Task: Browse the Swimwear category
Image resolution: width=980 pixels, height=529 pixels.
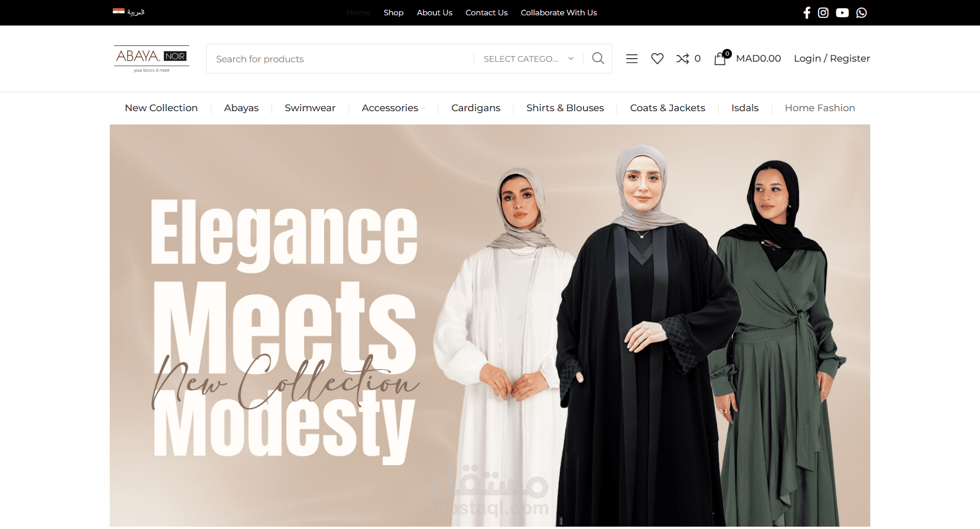Action: pos(310,108)
